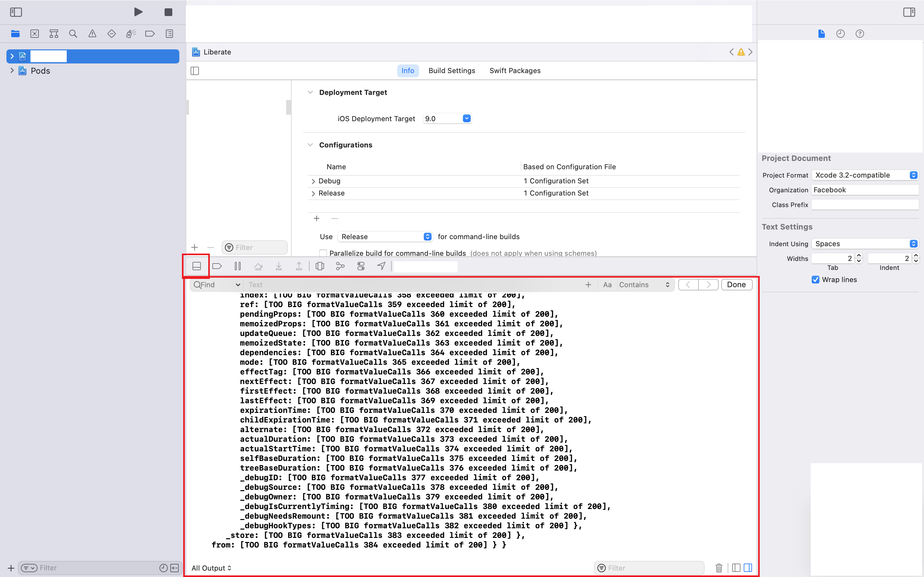Click Done to close the Find bar

(736, 285)
